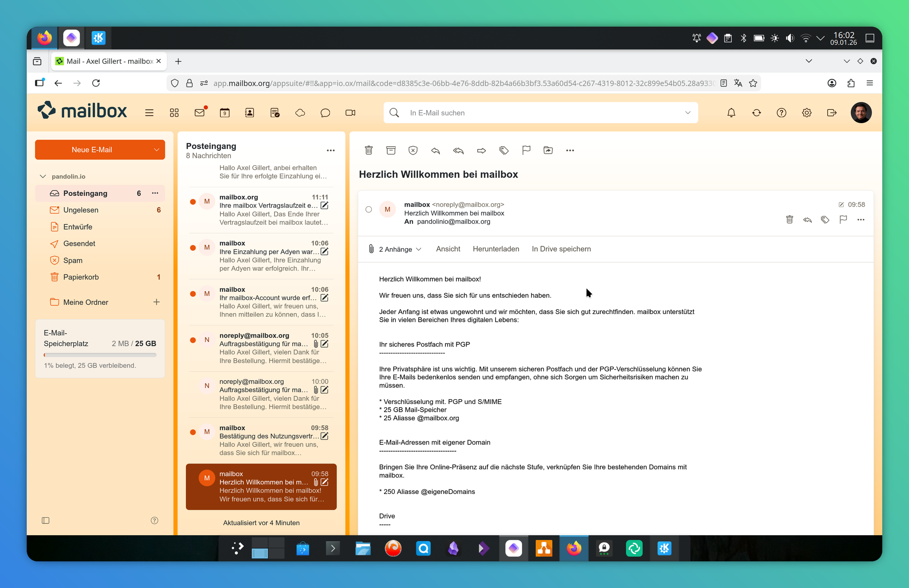Open the Gesendet folder
909x588 pixels.
coord(79,244)
